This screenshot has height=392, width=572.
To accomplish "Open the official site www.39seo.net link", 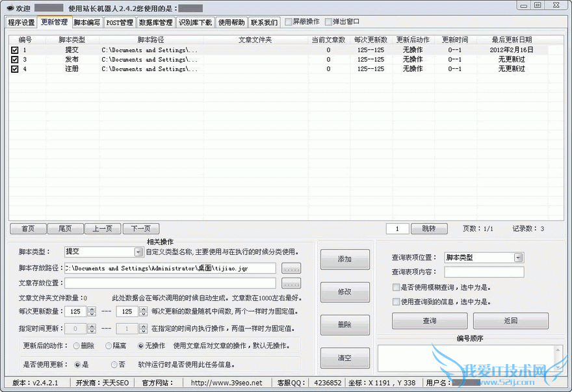I will click(x=227, y=383).
